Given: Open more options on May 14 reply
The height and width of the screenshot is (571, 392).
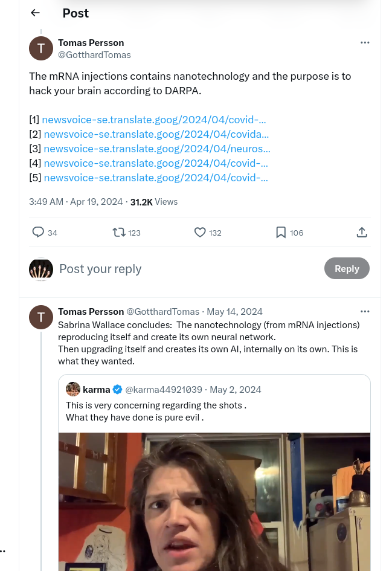Looking at the screenshot, I should click(365, 311).
